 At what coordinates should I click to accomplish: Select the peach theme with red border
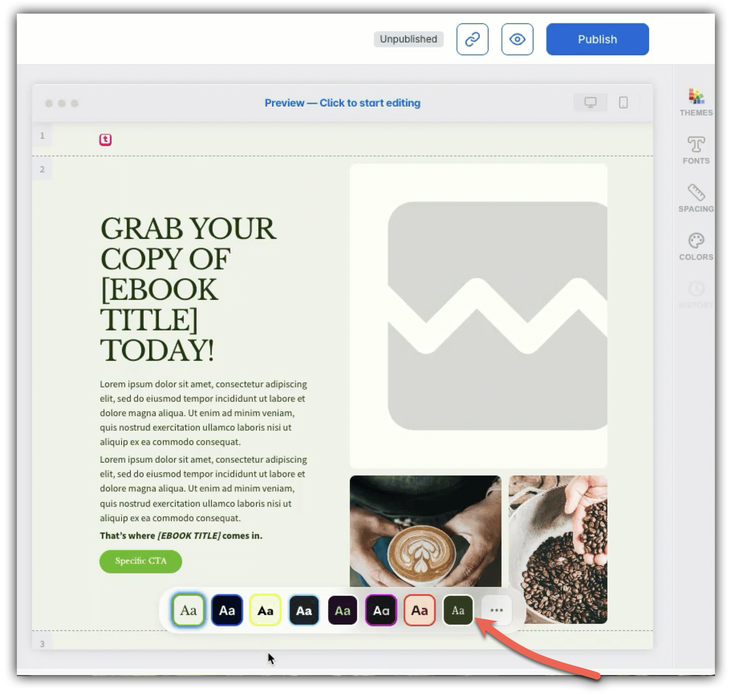coord(419,610)
